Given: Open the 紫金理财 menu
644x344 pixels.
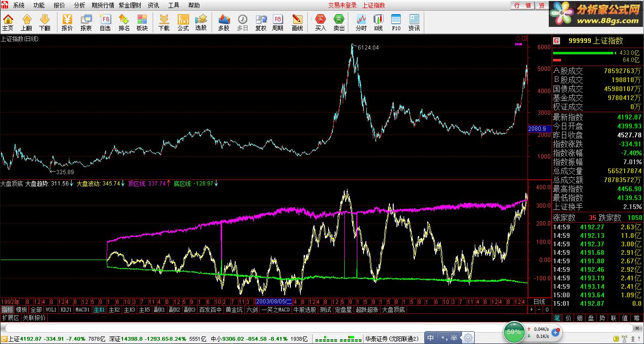Looking at the screenshot, I should 130,5.
